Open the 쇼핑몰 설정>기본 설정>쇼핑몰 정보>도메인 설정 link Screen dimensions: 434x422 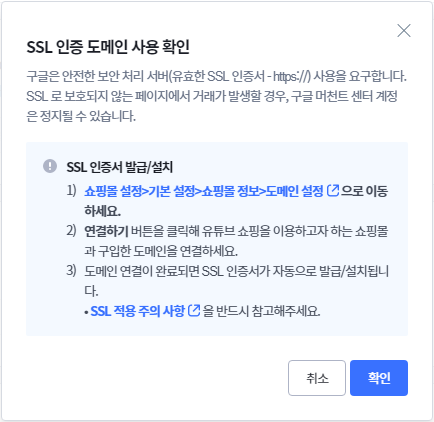coord(204,191)
